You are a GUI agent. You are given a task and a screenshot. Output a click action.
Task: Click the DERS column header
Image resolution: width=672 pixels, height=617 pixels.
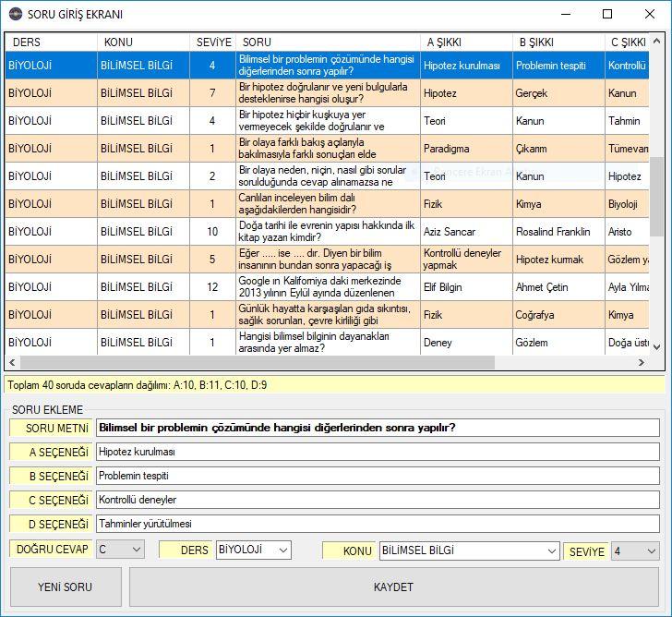(x=50, y=42)
